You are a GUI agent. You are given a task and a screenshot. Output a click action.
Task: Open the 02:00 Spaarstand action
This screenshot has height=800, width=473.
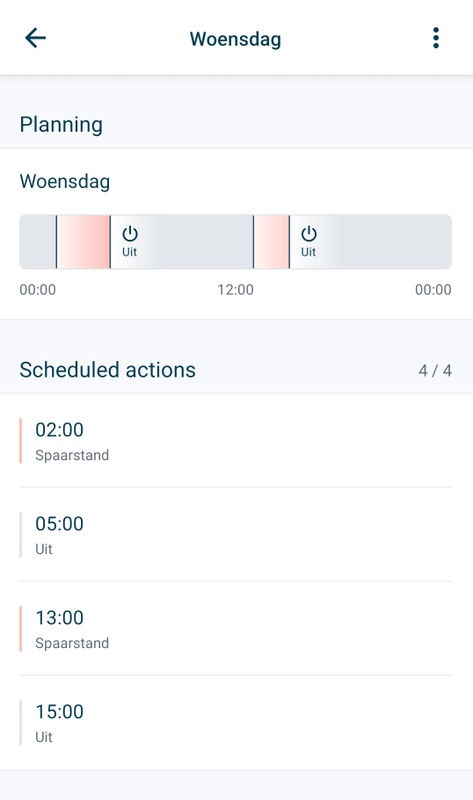[x=235, y=441]
